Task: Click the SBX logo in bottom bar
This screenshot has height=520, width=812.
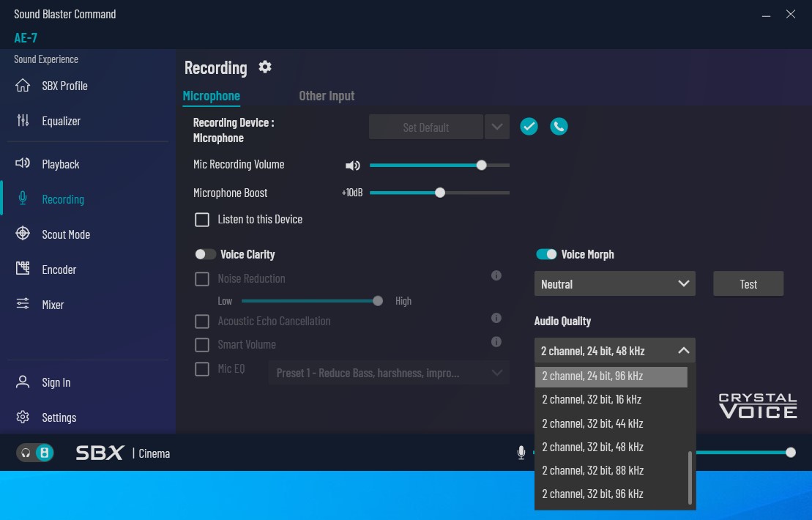Action: (100, 453)
